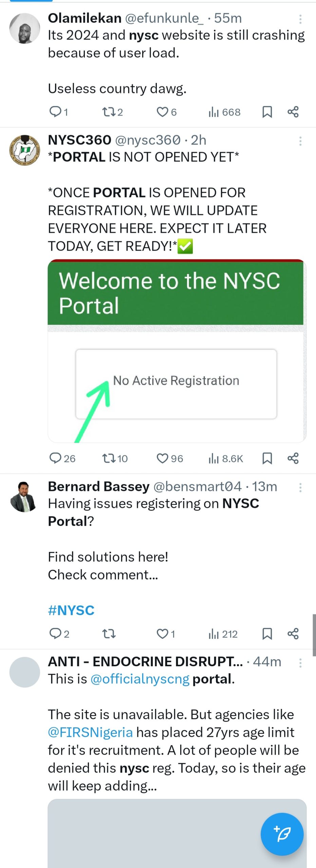Reply to Olamilekan's tweet
The width and height of the screenshot is (316, 868).
pos(55,112)
